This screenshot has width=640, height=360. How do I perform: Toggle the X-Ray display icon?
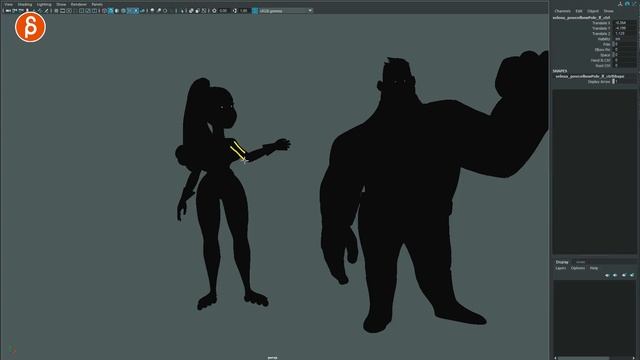pyautogui.click(x=191, y=11)
